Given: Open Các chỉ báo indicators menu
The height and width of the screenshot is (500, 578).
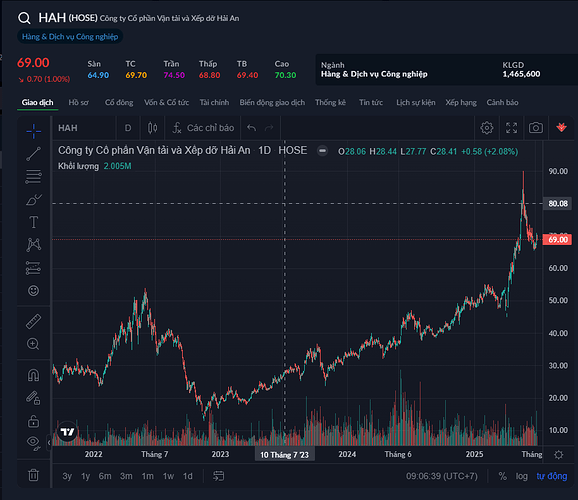Looking at the screenshot, I should 203,128.
